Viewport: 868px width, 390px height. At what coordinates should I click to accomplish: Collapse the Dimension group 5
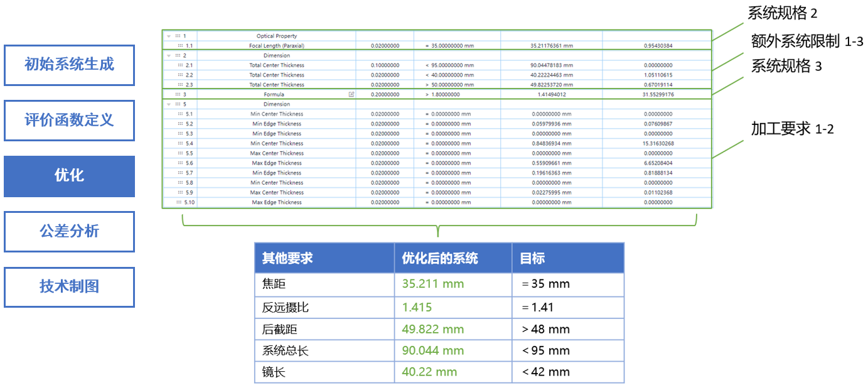coord(169,104)
